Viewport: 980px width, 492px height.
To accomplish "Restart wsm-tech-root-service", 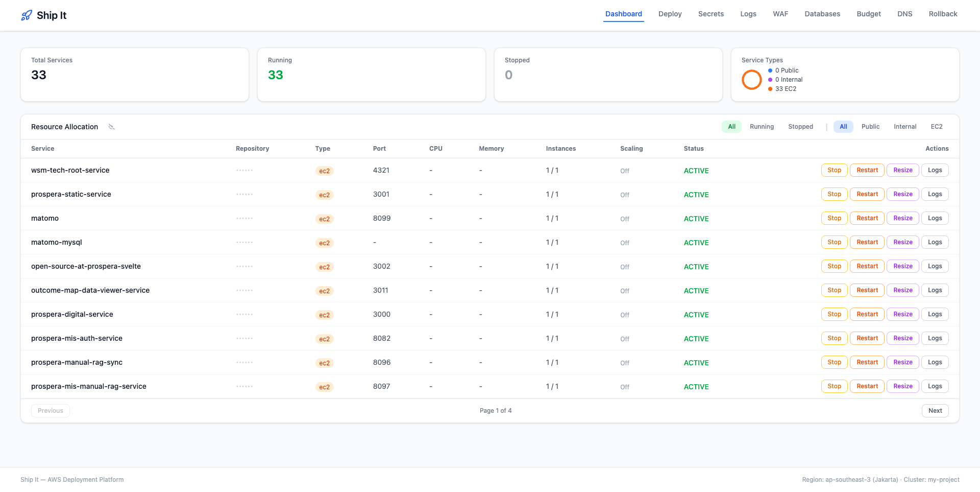I will [x=867, y=170].
